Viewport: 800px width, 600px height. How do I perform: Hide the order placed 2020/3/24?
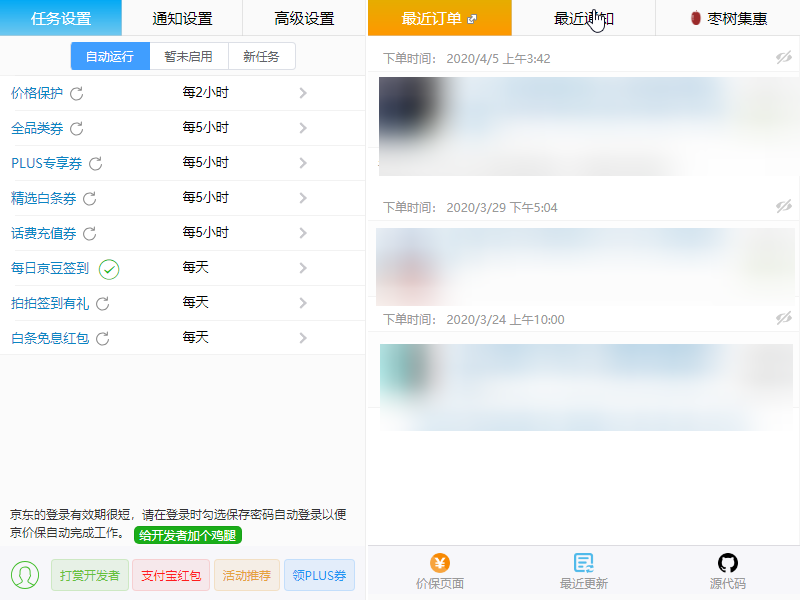pyautogui.click(x=784, y=318)
